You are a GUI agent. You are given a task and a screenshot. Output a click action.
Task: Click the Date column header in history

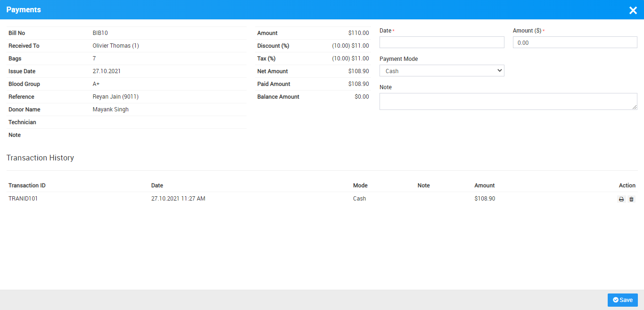pos(157,185)
